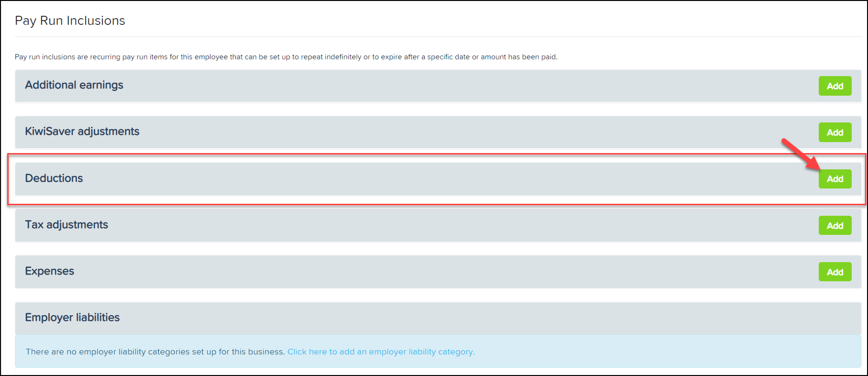Screen dimensions: 868x376
Task: Click the Tax adjustments section title
Action: [66, 225]
